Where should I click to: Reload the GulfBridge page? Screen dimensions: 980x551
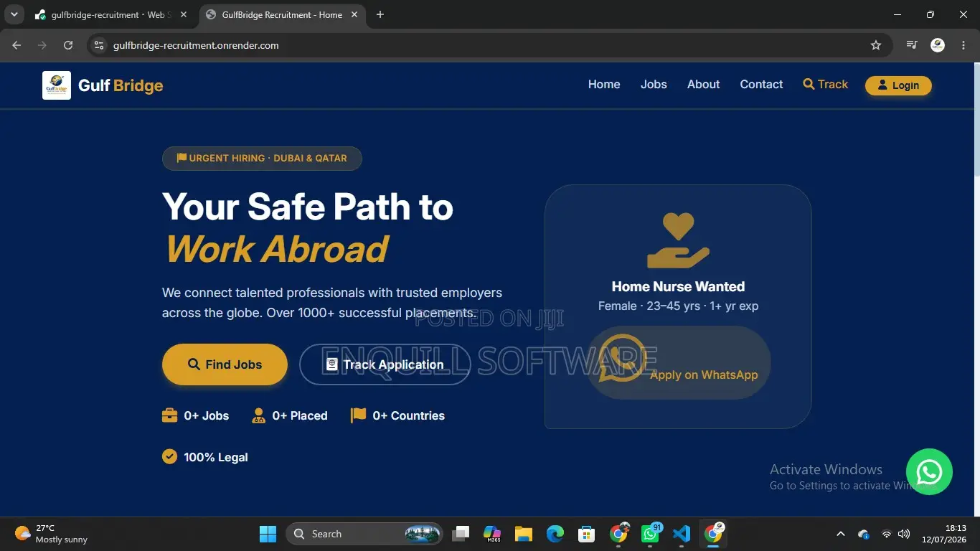(68, 45)
